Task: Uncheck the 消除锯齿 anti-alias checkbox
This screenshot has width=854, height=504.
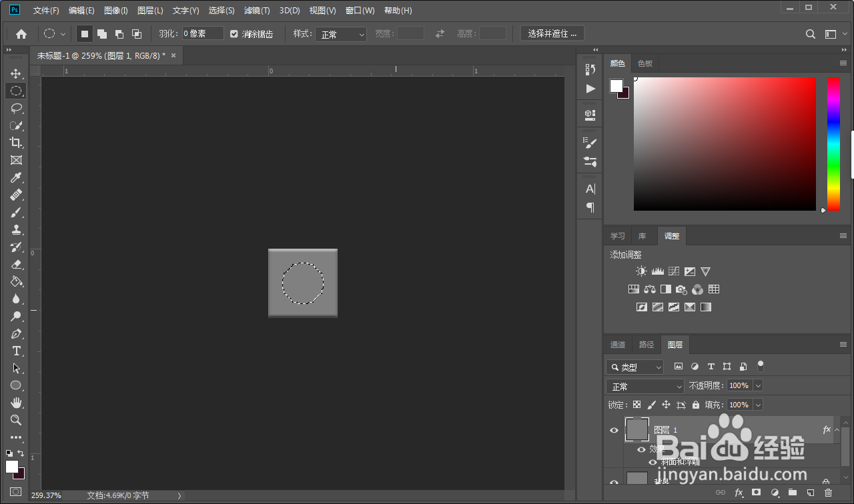Action: click(x=234, y=33)
